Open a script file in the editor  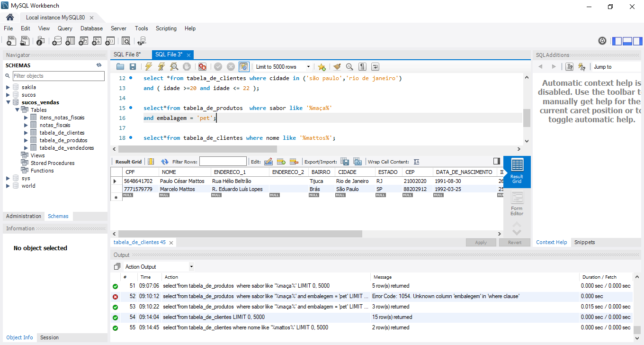(120, 67)
